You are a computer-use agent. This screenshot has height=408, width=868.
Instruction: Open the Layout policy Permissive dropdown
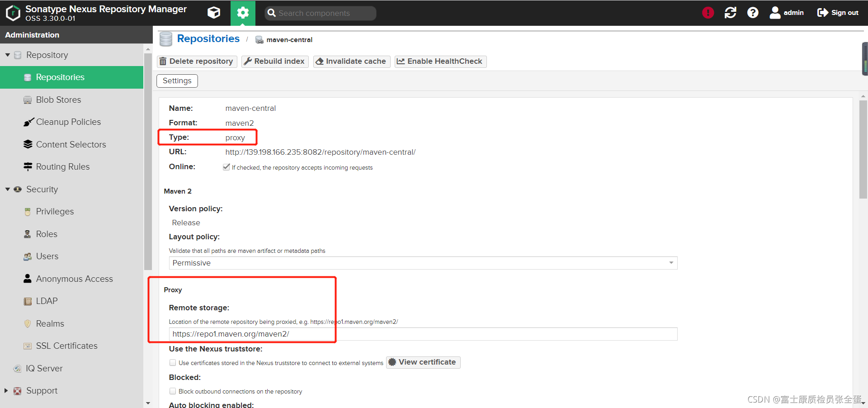(423, 263)
